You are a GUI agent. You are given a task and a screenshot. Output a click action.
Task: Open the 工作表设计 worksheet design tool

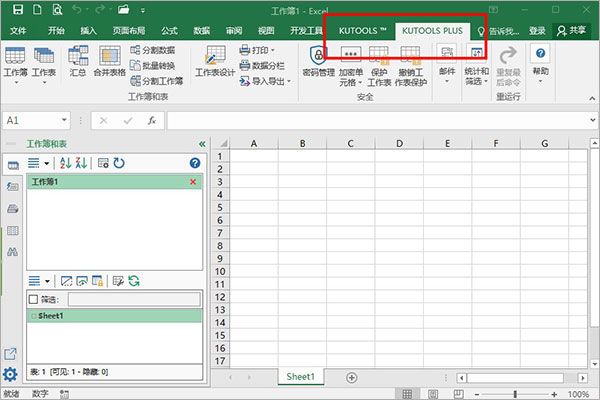[214, 61]
